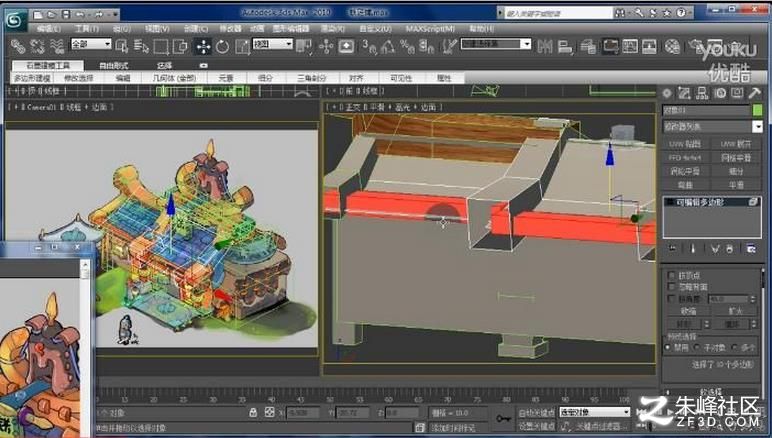772x438 pixels.
Task: Click the Align tool icon
Action: pos(565,47)
